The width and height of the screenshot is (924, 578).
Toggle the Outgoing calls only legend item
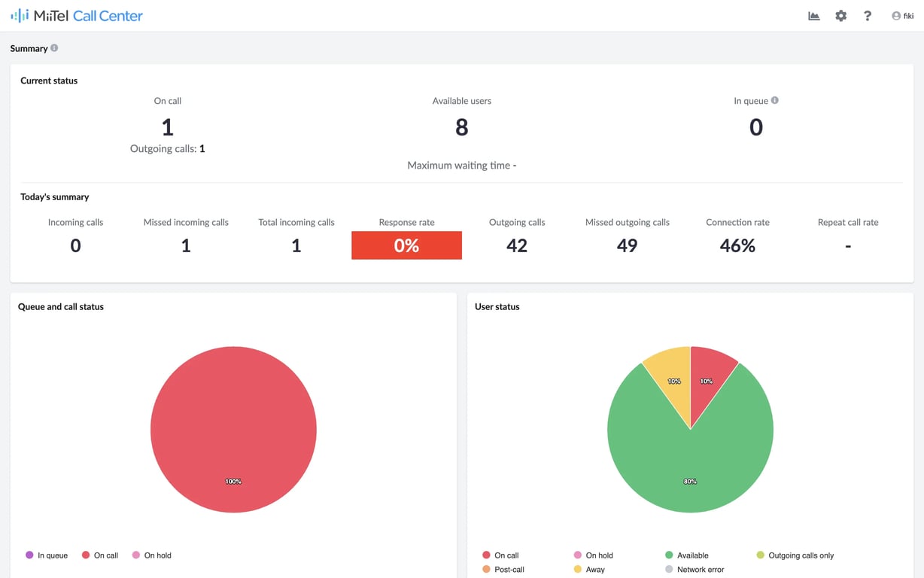pyautogui.click(x=795, y=555)
